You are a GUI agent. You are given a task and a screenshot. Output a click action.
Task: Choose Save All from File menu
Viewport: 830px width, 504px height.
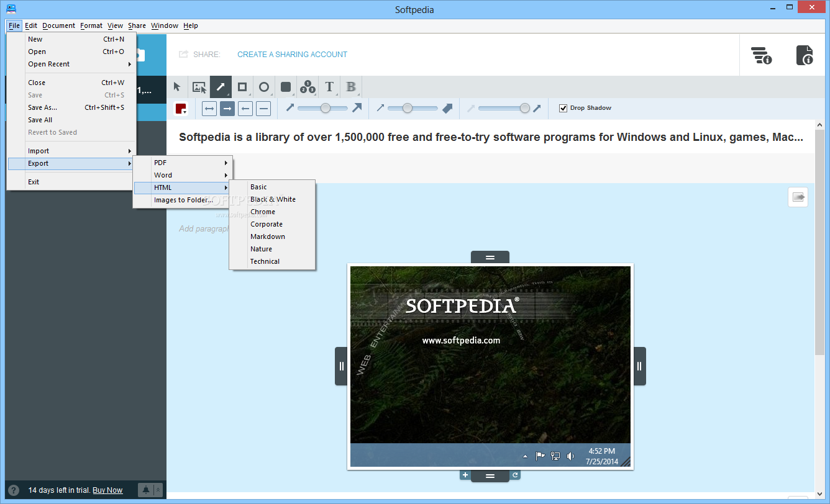point(71,120)
